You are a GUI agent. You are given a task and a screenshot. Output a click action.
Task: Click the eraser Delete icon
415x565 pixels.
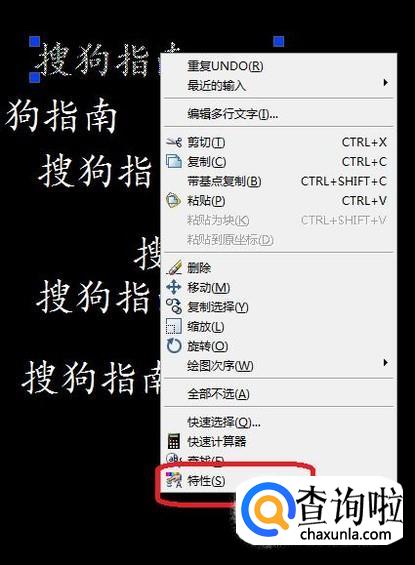click(174, 267)
